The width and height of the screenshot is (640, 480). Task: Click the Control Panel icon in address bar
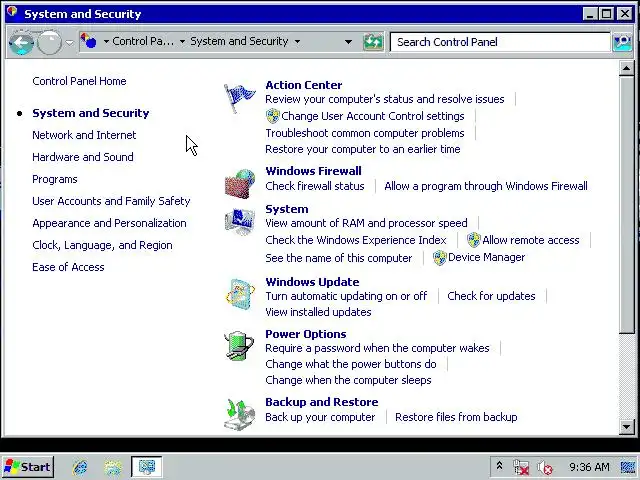coord(88,41)
